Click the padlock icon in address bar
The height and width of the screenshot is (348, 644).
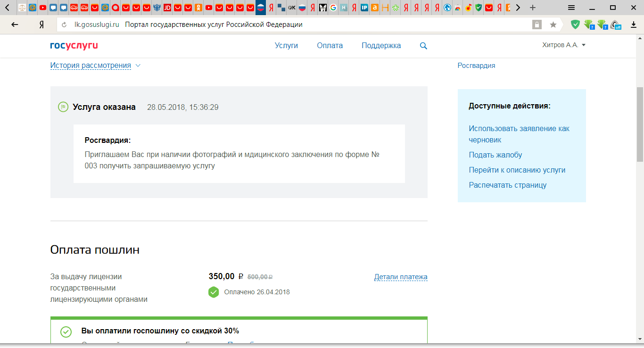click(537, 25)
